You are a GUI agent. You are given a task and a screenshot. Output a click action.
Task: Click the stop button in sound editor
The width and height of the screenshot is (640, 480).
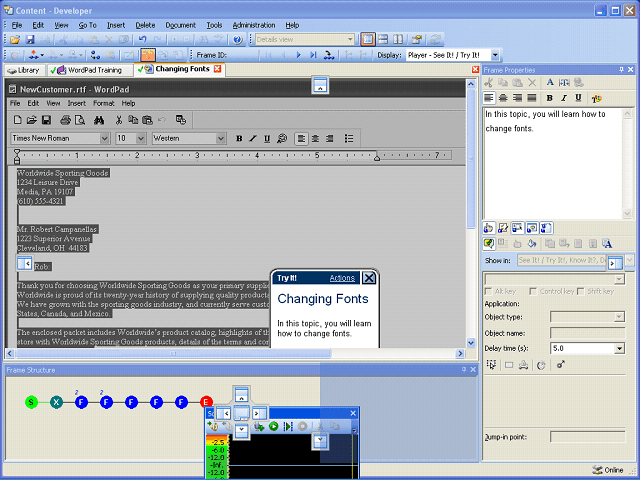302,427
